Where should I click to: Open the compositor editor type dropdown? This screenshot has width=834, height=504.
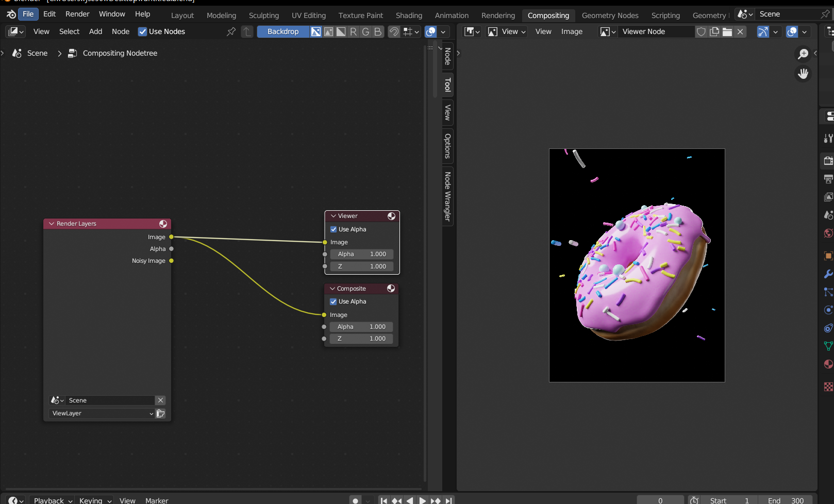coord(15,31)
